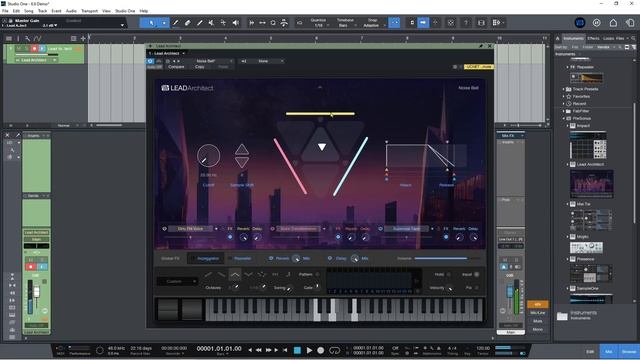Open the Transport menu

(x=89, y=11)
